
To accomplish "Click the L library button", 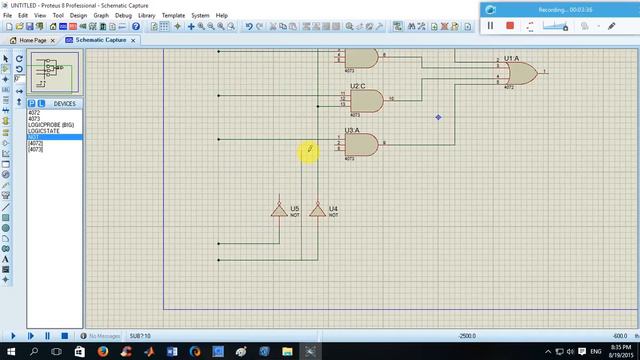I will (x=41, y=103).
